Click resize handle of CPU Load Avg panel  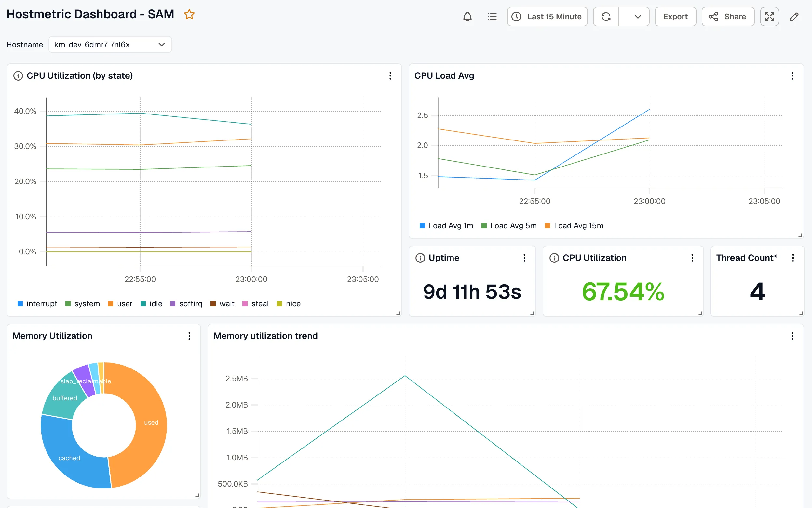(x=800, y=235)
